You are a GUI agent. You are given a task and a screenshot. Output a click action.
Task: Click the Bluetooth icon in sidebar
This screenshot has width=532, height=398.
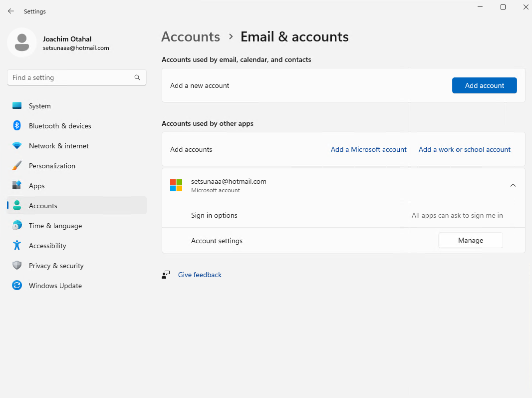17,126
